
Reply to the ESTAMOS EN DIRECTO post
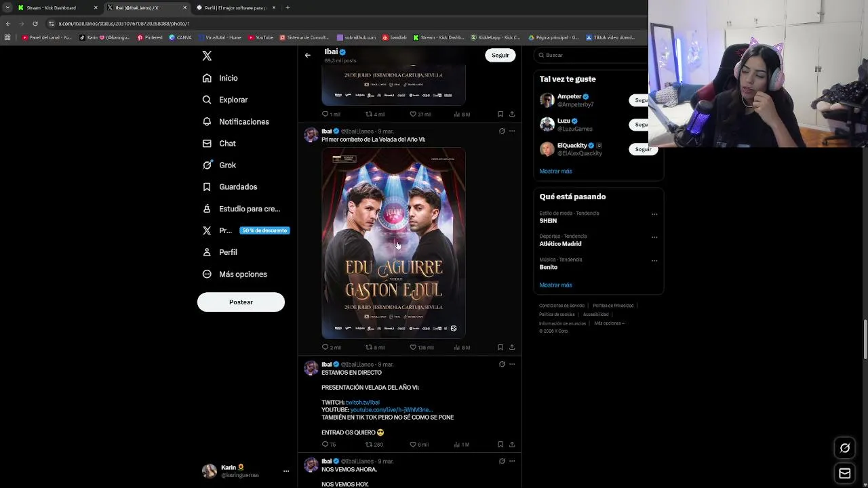[x=329, y=445]
